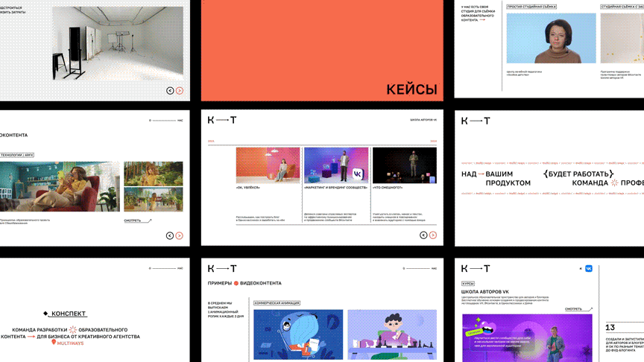Click underlined КОНСПЕКТ heading
This screenshot has height=362, width=644.
69,314
